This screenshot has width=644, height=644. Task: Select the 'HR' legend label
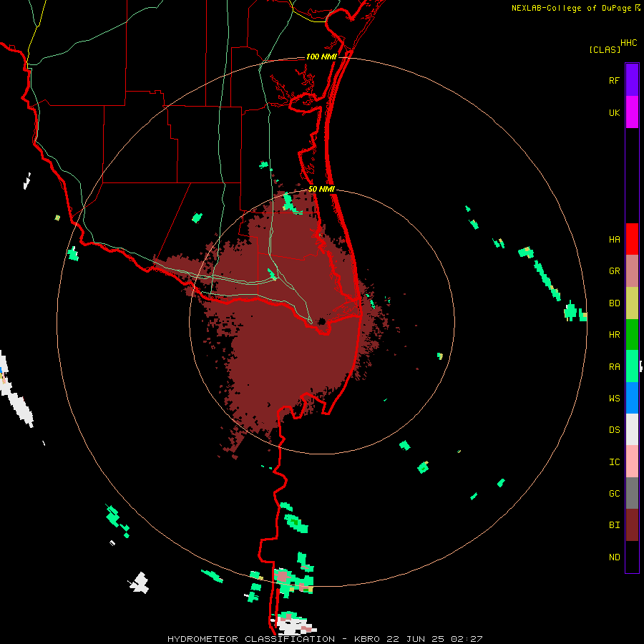pyautogui.click(x=614, y=334)
